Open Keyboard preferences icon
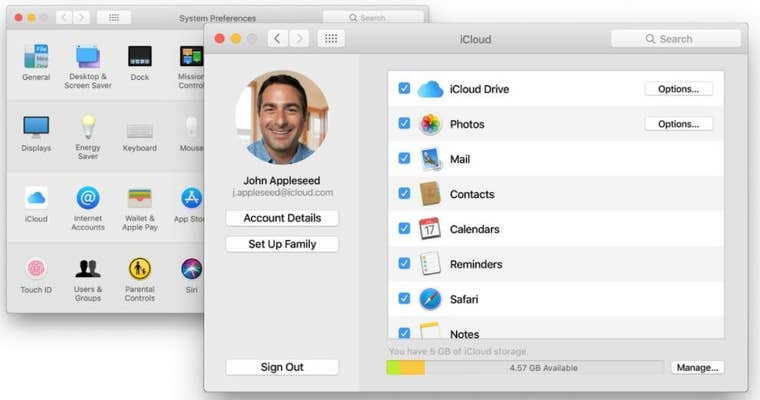This screenshot has width=760, height=400. click(140, 130)
